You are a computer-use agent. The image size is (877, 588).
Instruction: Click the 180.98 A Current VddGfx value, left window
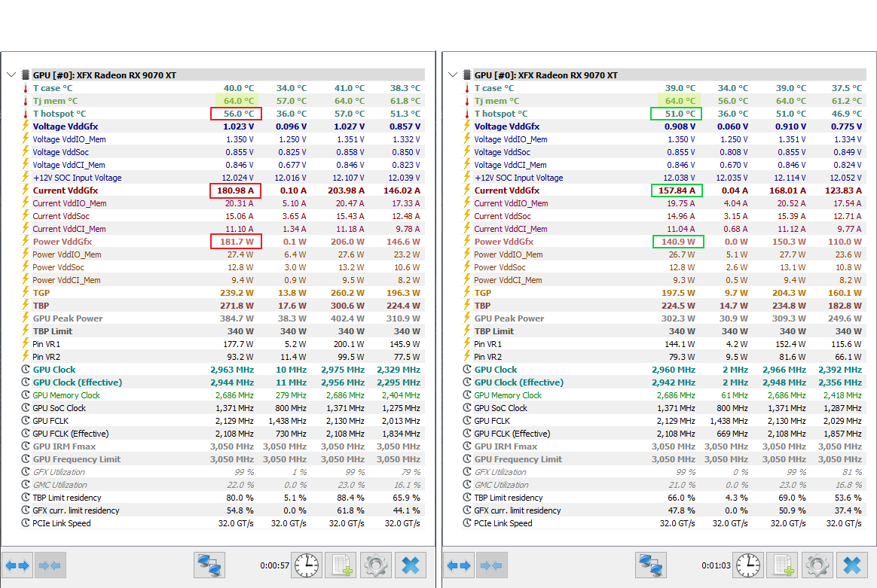pos(236,190)
